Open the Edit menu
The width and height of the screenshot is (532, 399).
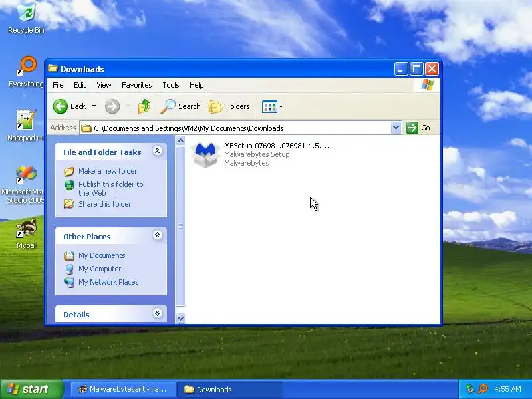point(80,85)
